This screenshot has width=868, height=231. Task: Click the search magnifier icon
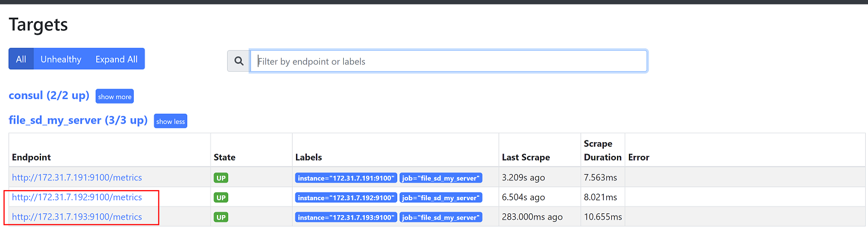click(x=239, y=61)
